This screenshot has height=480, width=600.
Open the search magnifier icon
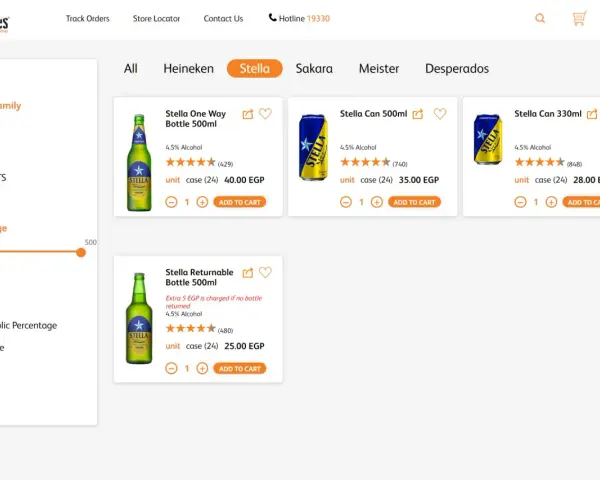pyautogui.click(x=540, y=18)
